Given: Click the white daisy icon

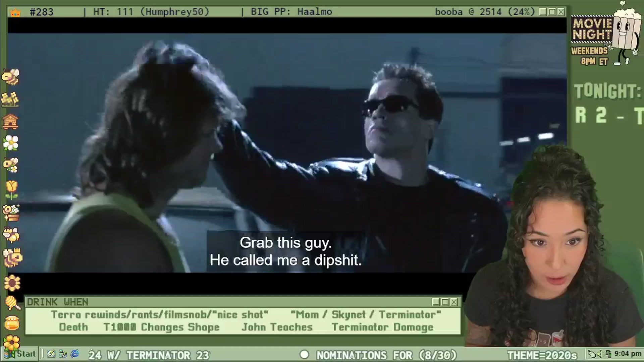Looking at the screenshot, I should coord(11,143).
